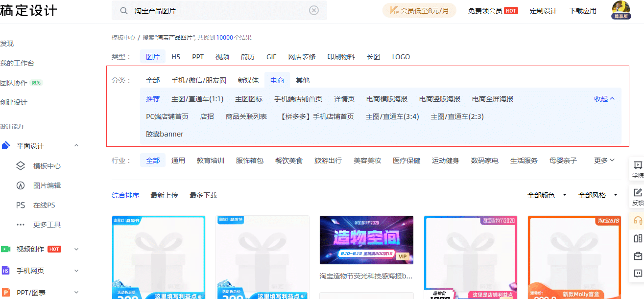This screenshot has height=299, width=644.
Task: Filter industry by 数码家电
Action: (x=485, y=161)
